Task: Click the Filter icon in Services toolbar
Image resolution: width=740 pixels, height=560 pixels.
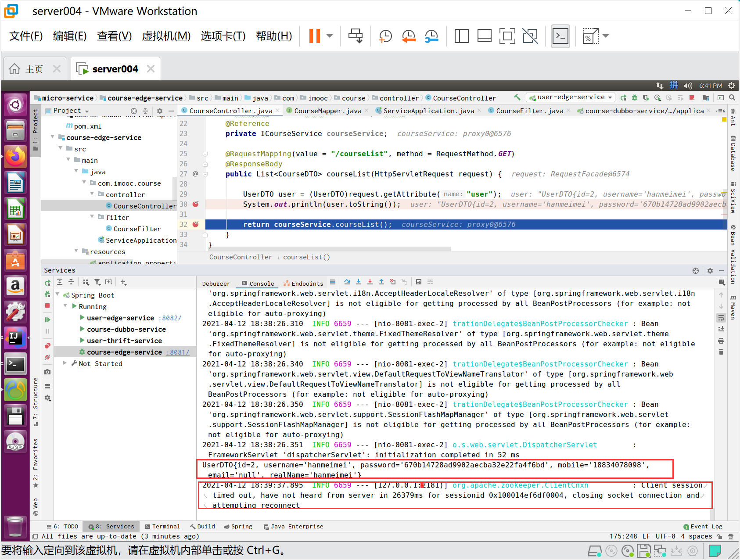Action: (97, 282)
